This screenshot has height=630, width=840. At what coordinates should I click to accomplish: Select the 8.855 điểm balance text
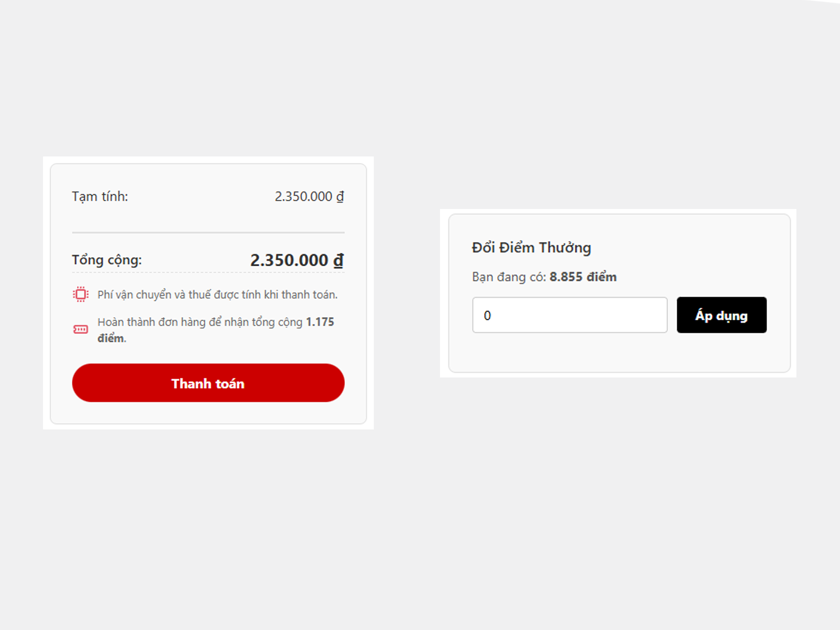583,277
